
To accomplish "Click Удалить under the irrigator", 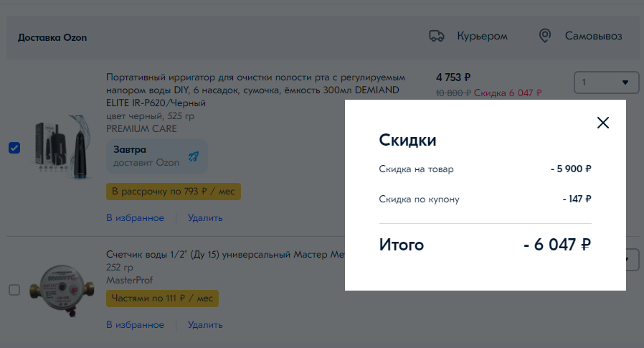I will click(205, 217).
